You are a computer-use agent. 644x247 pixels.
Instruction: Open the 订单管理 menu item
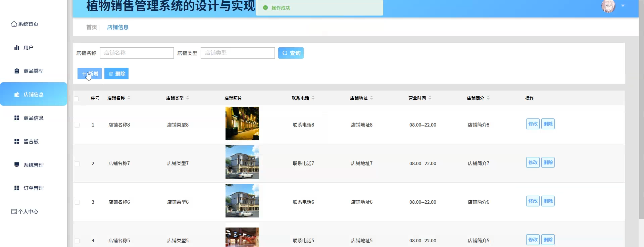[34, 188]
